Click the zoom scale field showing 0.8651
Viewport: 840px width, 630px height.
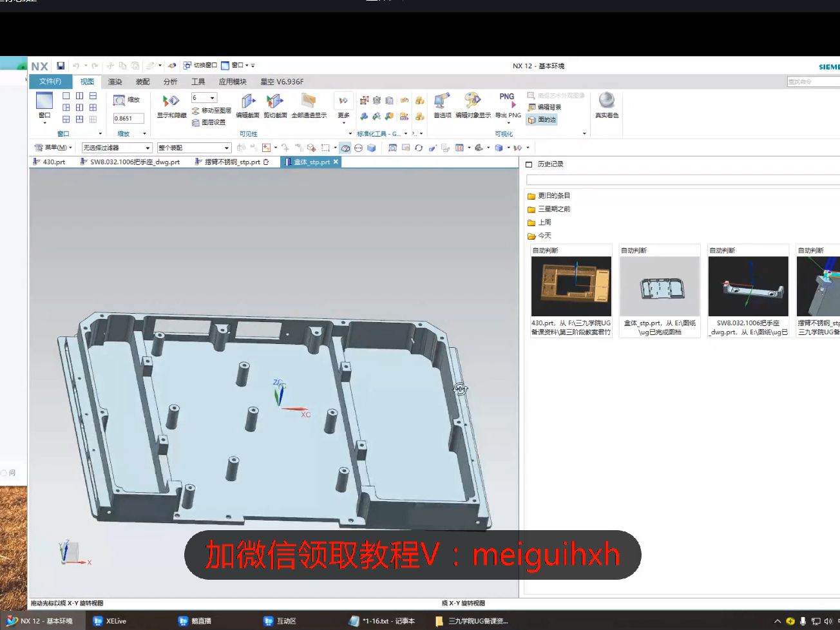128,119
